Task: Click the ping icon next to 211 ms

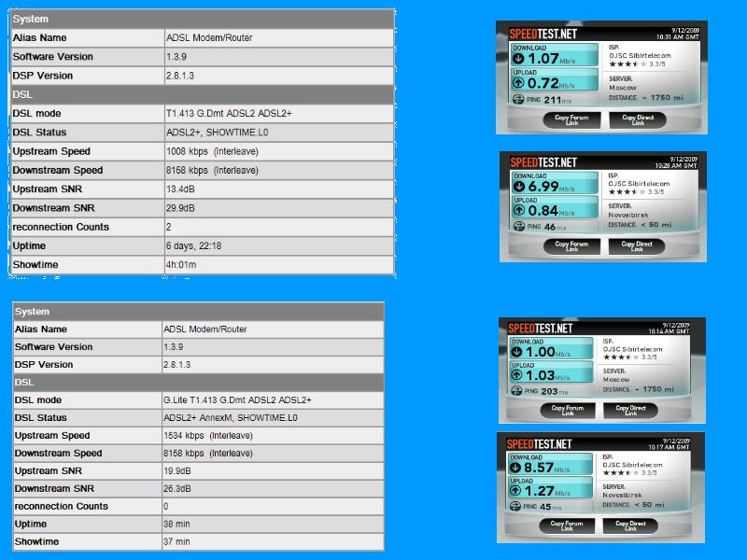Action: coord(519,99)
